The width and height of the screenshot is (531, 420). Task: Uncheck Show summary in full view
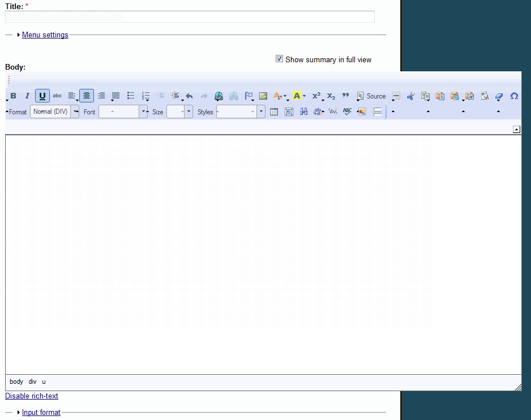pos(279,58)
